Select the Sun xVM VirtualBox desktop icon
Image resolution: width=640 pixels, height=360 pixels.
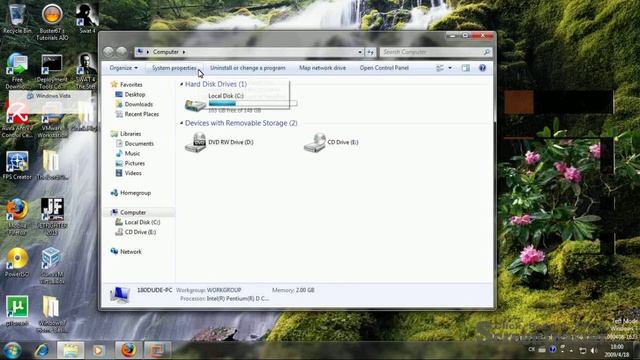pyautogui.click(x=51, y=265)
